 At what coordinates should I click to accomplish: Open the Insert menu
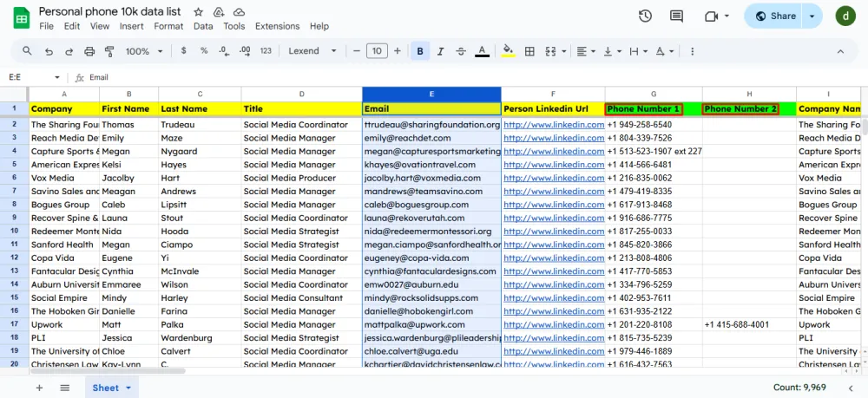click(132, 26)
